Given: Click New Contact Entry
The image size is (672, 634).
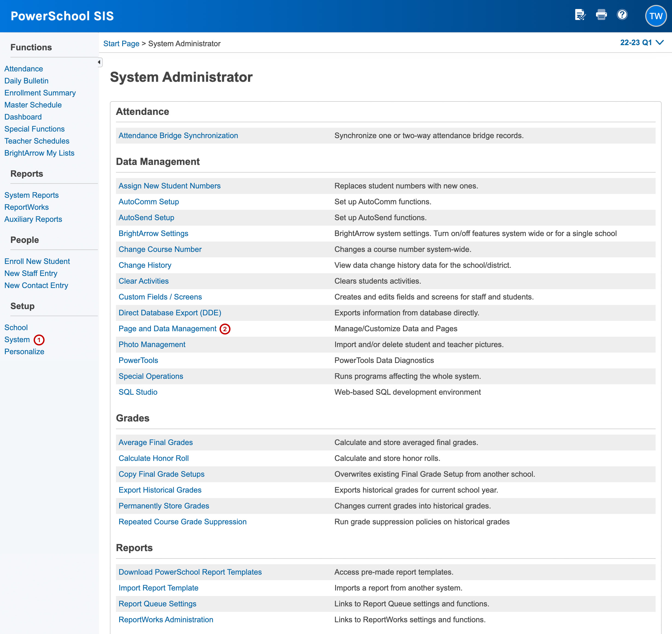Looking at the screenshot, I should (36, 285).
